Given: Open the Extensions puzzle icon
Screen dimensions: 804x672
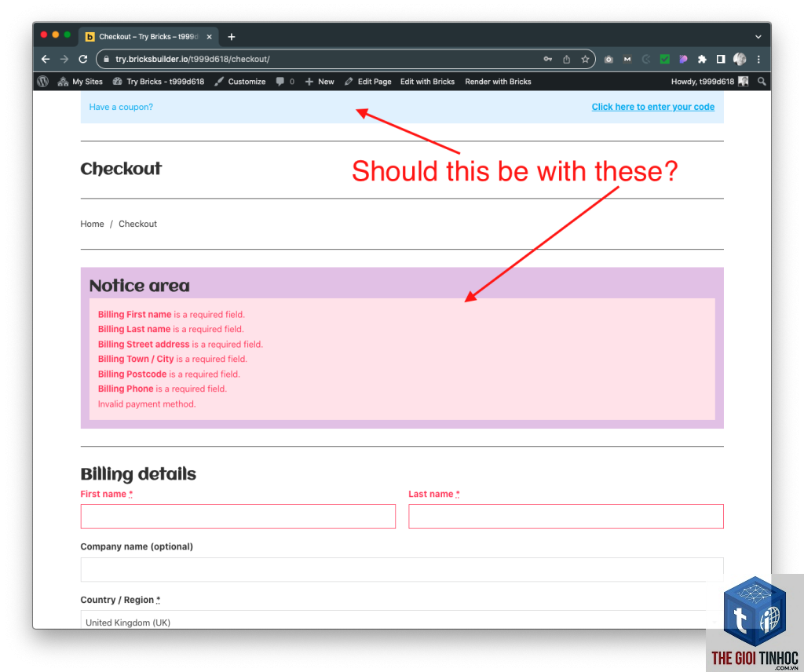Looking at the screenshot, I should pyautogui.click(x=702, y=60).
